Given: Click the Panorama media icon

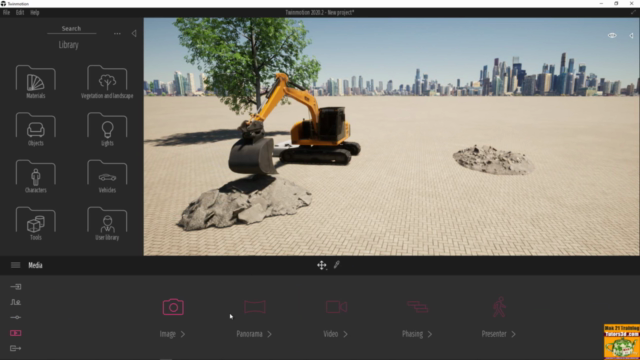Looking at the screenshot, I should pyautogui.click(x=255, y=307).
